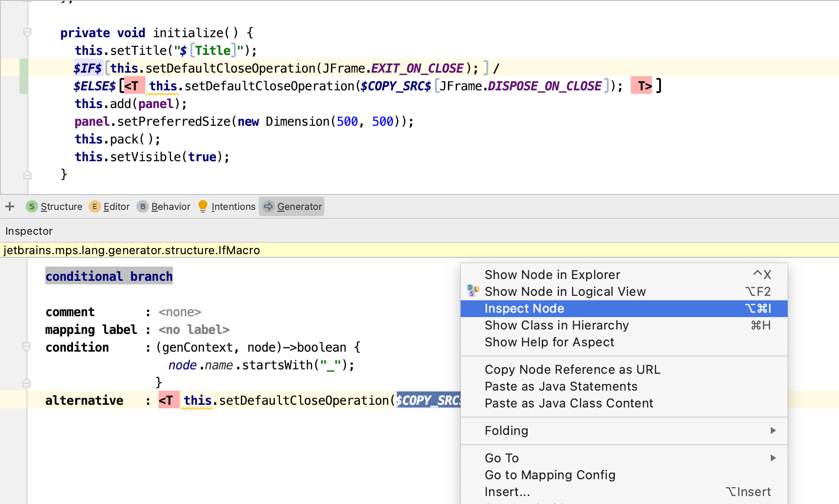Select Inspect Node from the context menu

tap(524, 308)
